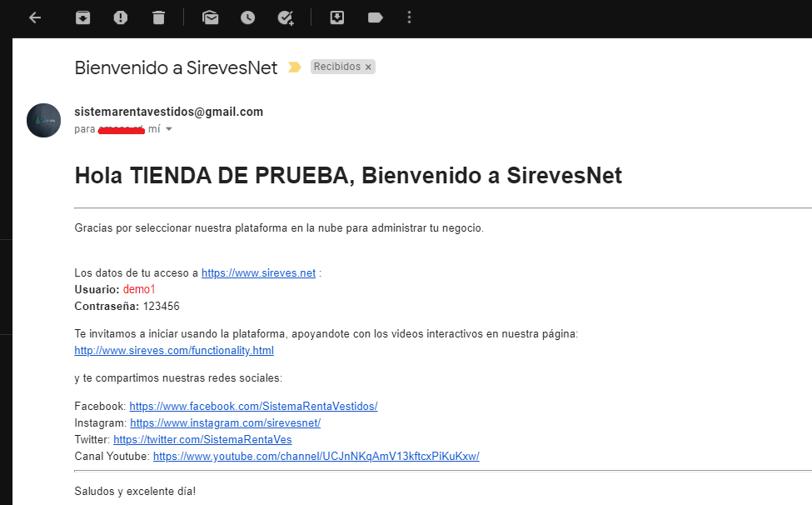Report the message as spam
Screen dimensions: 812x505
(x=121, y=17)
